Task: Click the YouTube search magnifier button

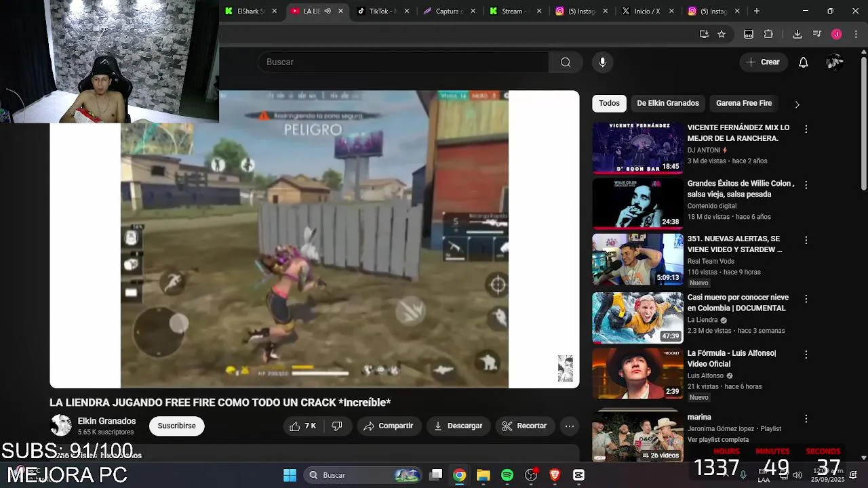Action: coord(566,62)
